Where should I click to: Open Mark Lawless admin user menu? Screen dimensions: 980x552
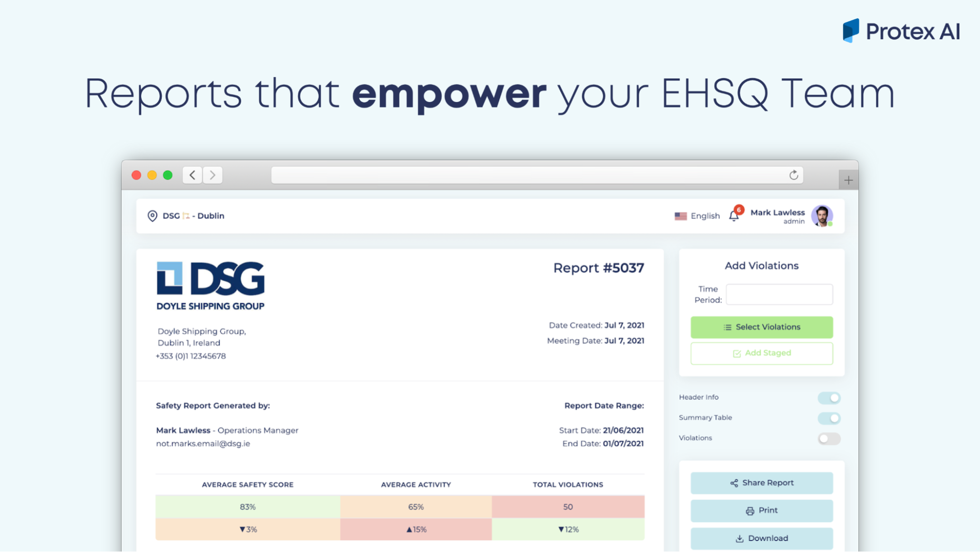(x=778, y=216)
